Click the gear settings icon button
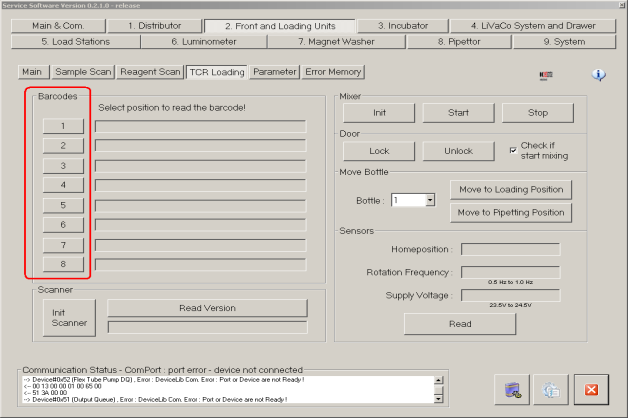The width and height of the screenshot is (628, 418). pyautogui.click(x=551, y=389)
